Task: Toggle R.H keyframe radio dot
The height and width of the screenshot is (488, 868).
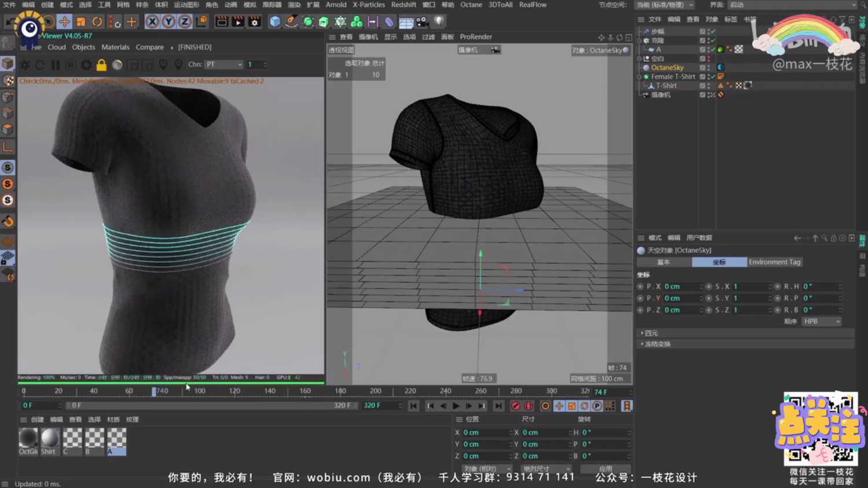Action: coord(777,287)
